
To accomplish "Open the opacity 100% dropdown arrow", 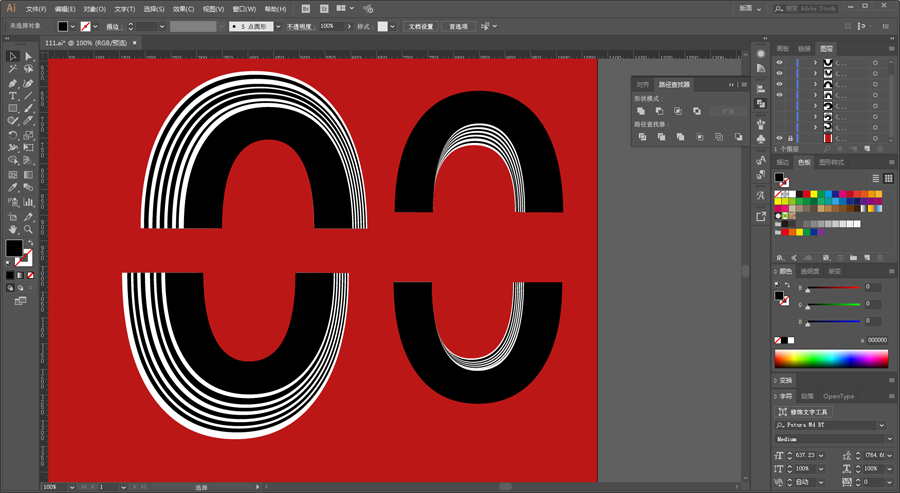I will point(349,26).
